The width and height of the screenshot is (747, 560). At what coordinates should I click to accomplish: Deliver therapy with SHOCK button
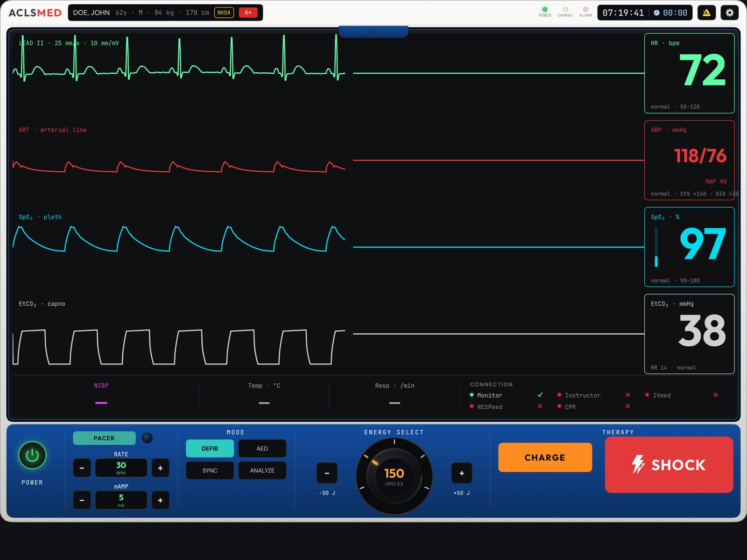(x=669, y=465)
